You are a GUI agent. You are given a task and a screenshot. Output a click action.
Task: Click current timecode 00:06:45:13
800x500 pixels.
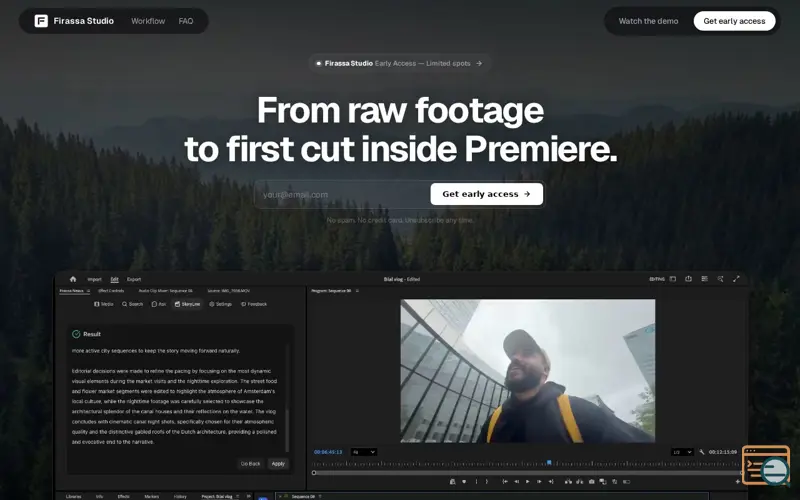point(328,452)
